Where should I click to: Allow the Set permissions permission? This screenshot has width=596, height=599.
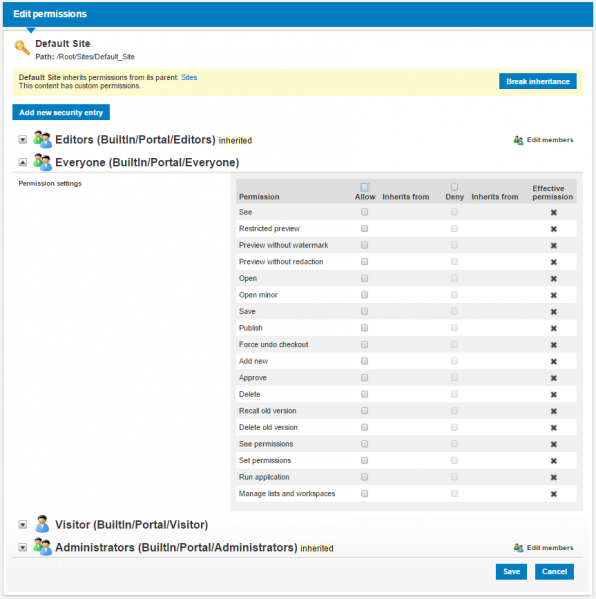(364, 460)
